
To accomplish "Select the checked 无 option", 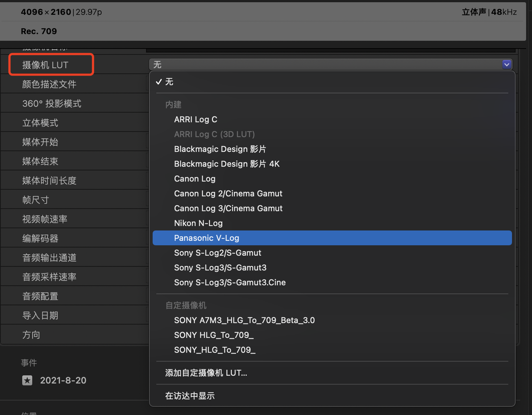I will 332,82.
